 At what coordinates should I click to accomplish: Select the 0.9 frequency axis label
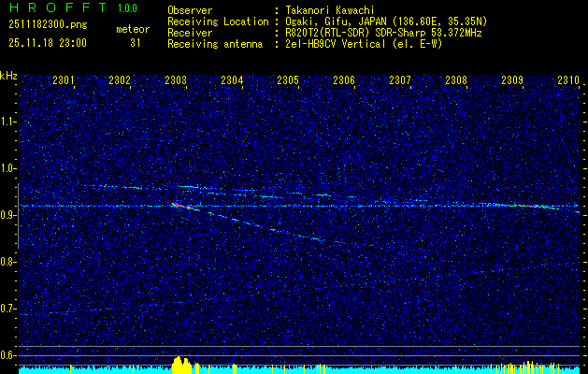click(x=9, y=215)
